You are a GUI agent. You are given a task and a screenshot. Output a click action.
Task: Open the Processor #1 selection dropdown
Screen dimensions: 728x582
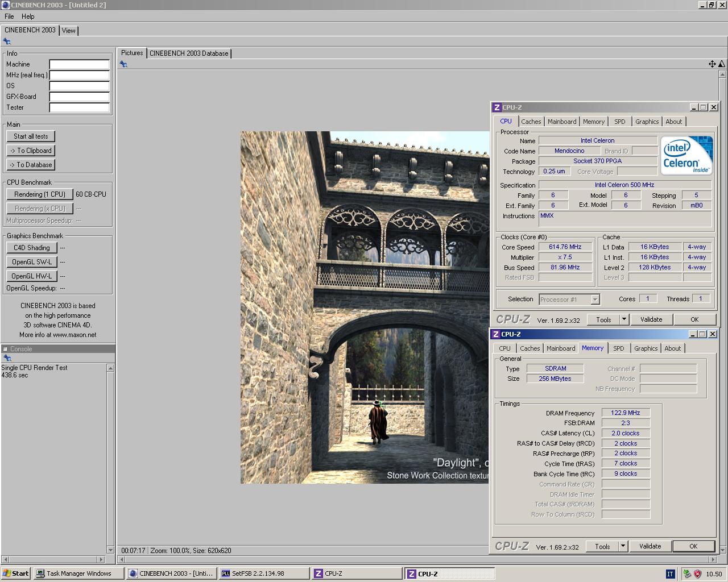coord(569,300)
